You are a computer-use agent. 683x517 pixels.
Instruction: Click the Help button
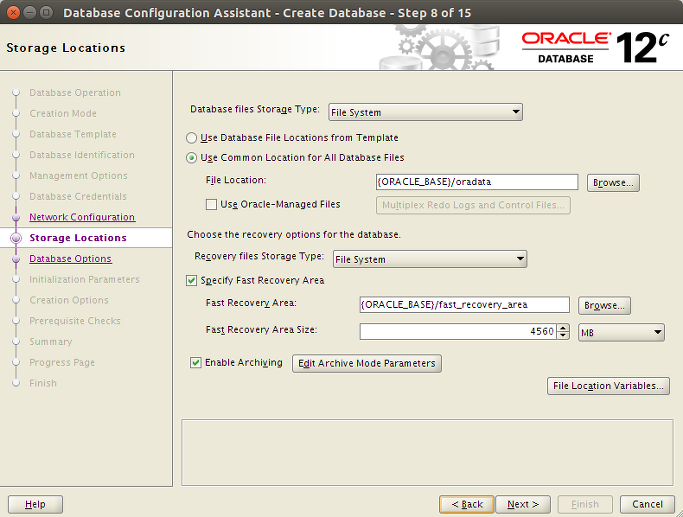(x=35, y=504)
